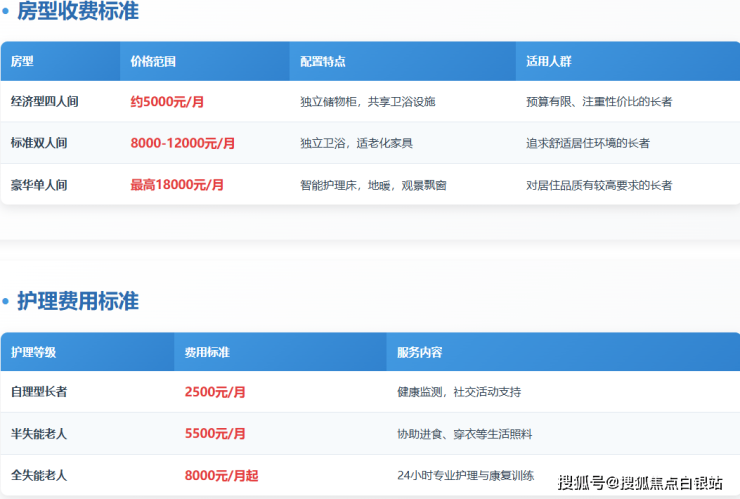The width and height of the screenshot is (740, 499).
Task: Select the 经济型四人间 row label
Action: pyautogui.click(x=45, y=101)
